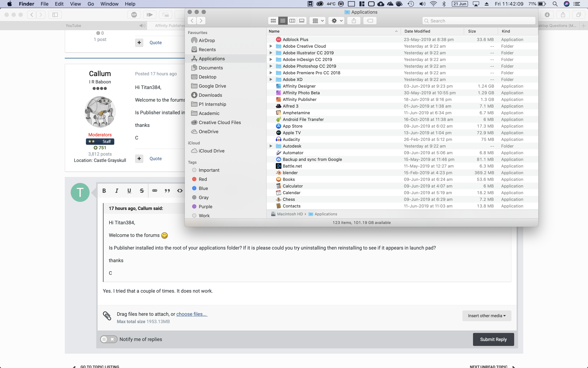The width and height of the screenshot is (588, 368).
Task: Expand the Adobe Premiere Pro CC 2018 folder
Action: [271, 73]
